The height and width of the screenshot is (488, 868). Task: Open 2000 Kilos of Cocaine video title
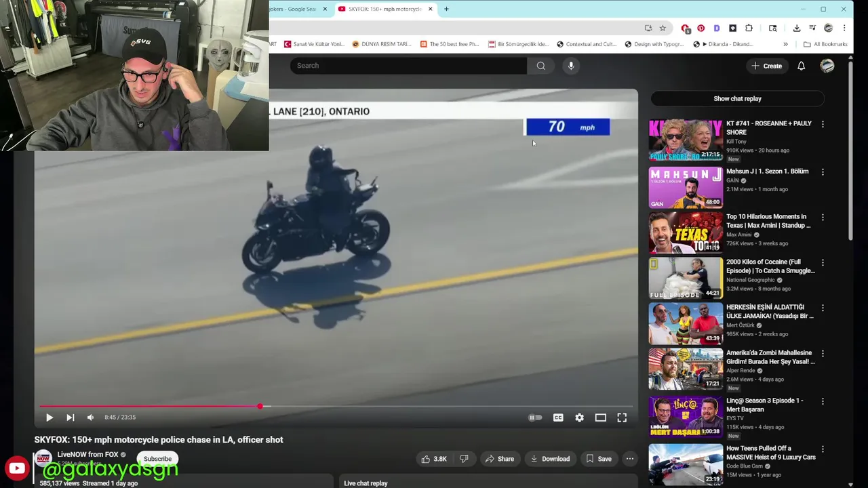click(770, 266)
